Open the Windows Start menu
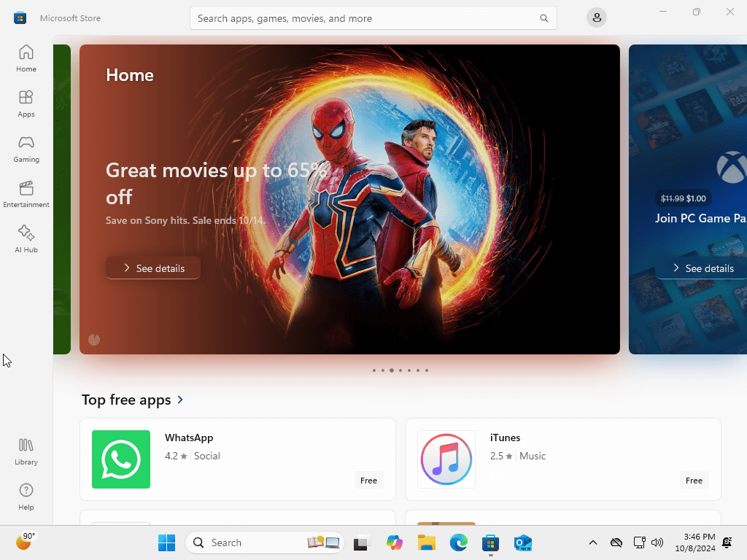Viewport: 747px width, 560px height. click(x=167, y=542)
